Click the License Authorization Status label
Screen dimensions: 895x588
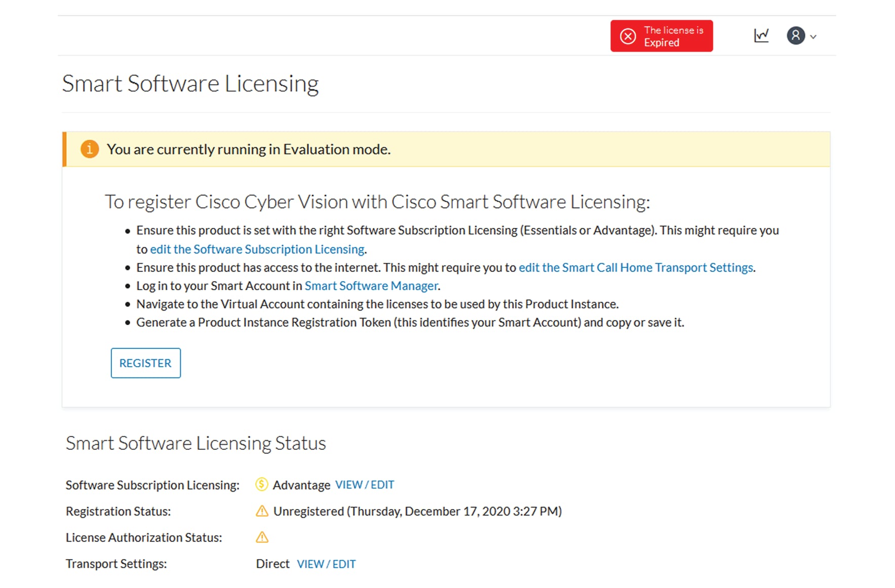click(144, 537)
